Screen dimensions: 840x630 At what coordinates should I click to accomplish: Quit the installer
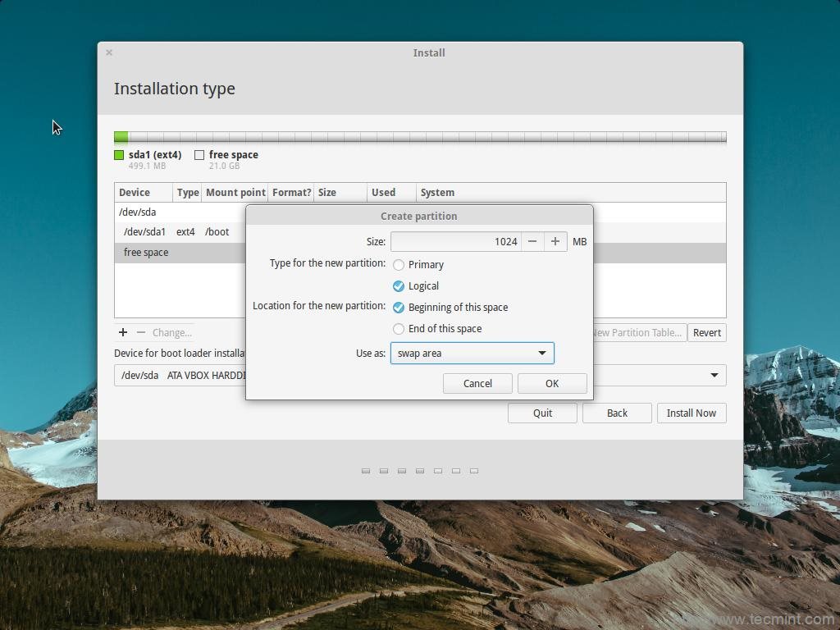(x=542, y=413)
